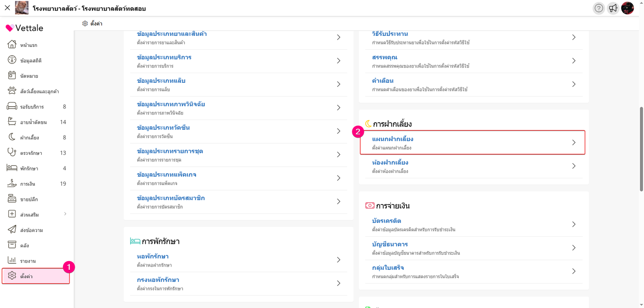Open ข้อมูลประเภทวัคซีน settings link
644x308 pixels.
click(163, 128)
